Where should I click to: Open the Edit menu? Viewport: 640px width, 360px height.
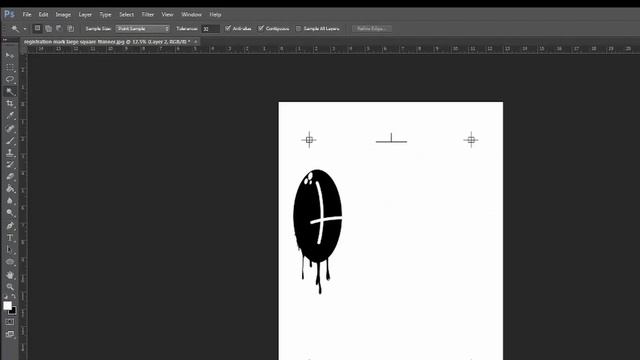pyautogui.click(x=43, y=14)
